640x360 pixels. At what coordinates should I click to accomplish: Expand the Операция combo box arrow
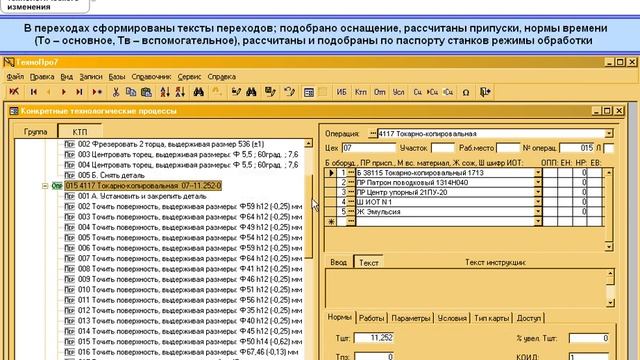coord(609,133)
